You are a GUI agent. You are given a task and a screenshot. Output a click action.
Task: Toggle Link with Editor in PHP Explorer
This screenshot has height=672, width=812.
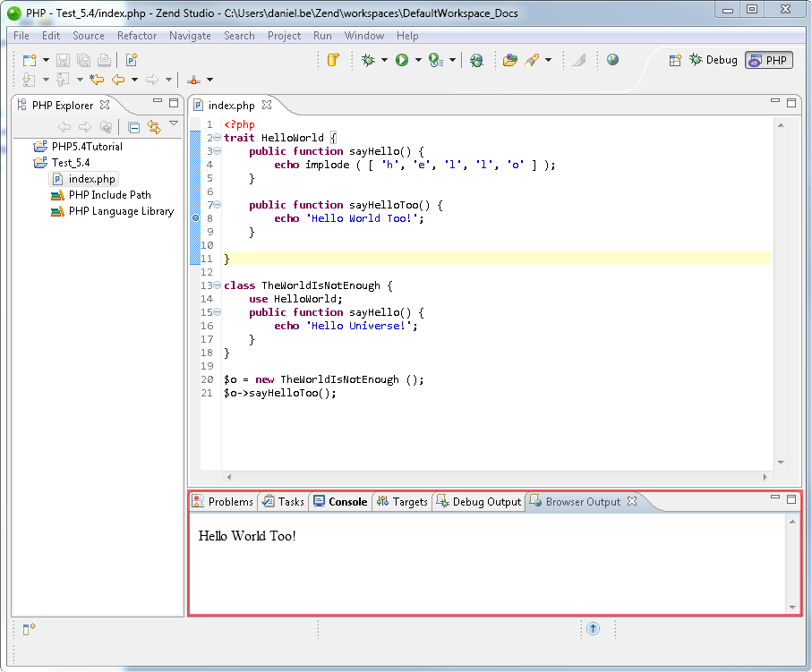(x=154, y=127)
